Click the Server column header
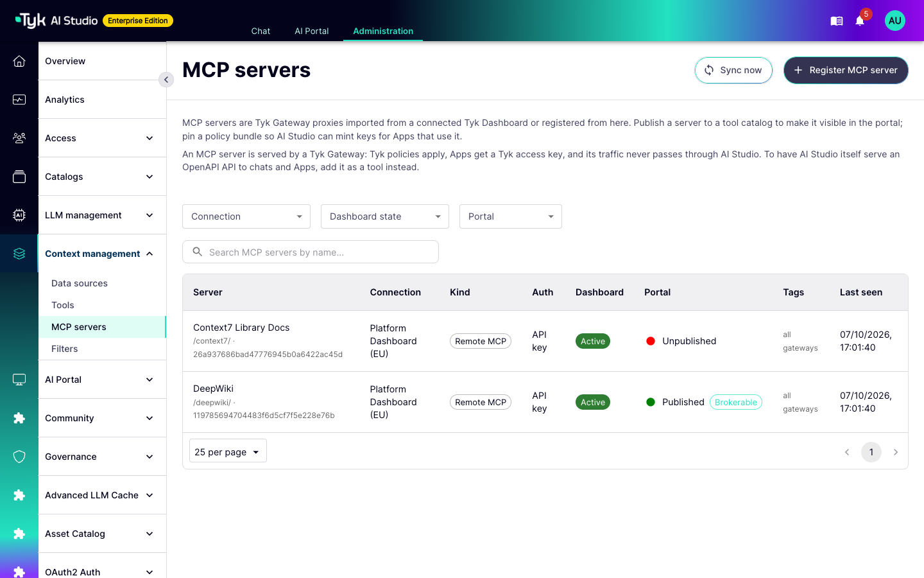924x578 pixels. click(208, 292)
